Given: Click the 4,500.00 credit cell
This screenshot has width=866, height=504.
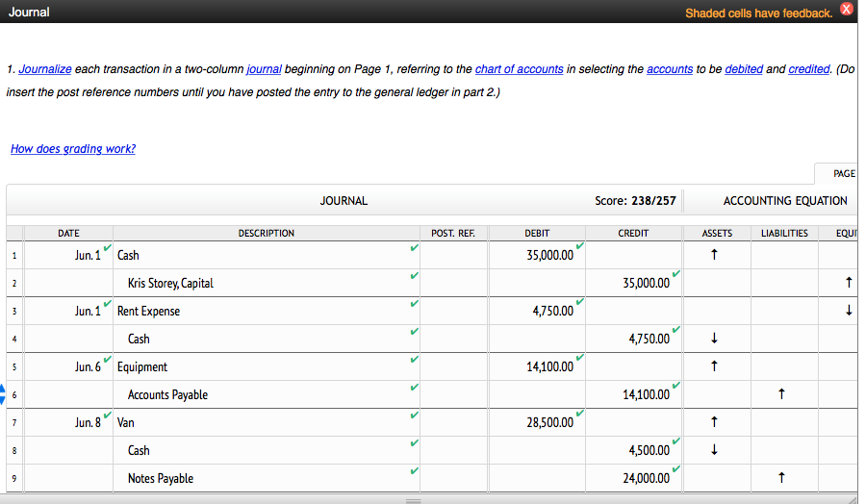Looking at the screenshot, I should [x=633, y=450].
